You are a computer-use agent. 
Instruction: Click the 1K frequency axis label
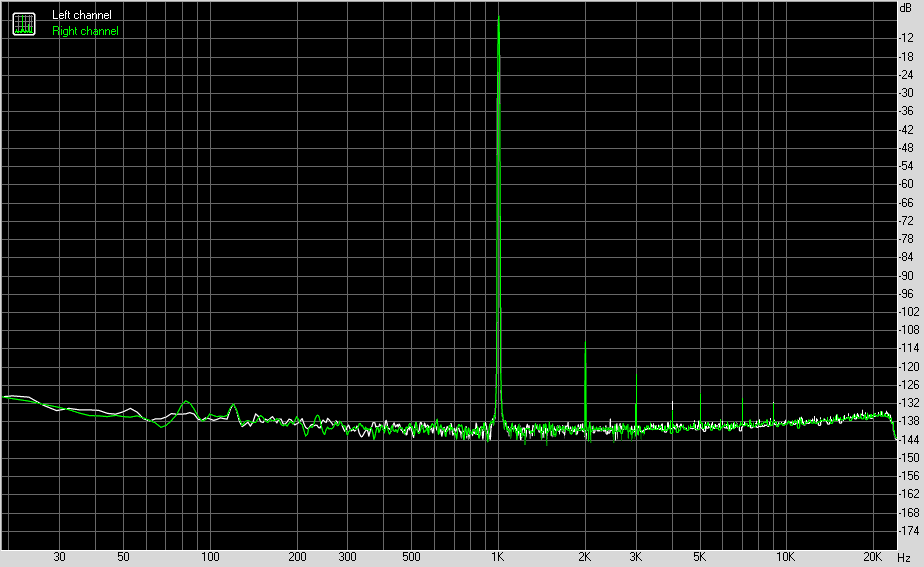click(498, 556)
